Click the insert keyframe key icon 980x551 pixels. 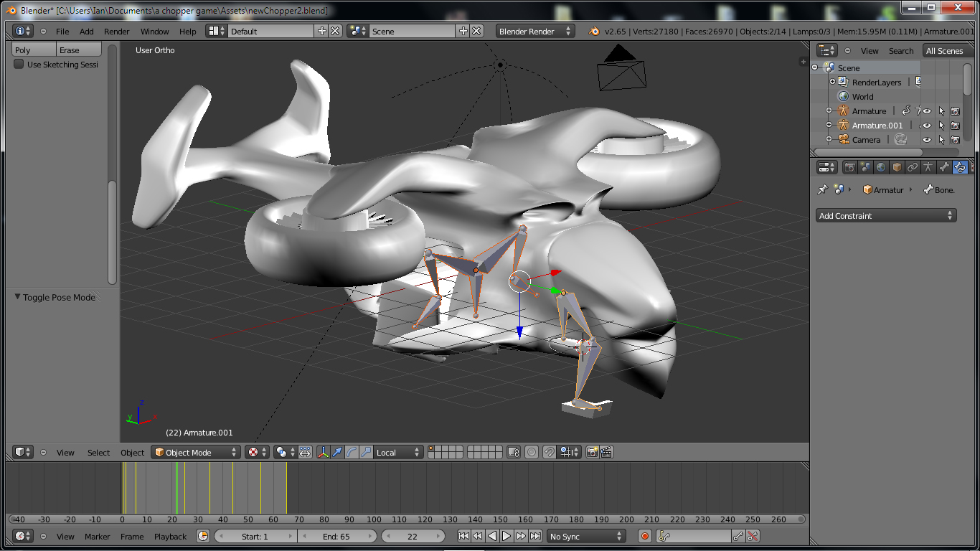click(738, 536)
